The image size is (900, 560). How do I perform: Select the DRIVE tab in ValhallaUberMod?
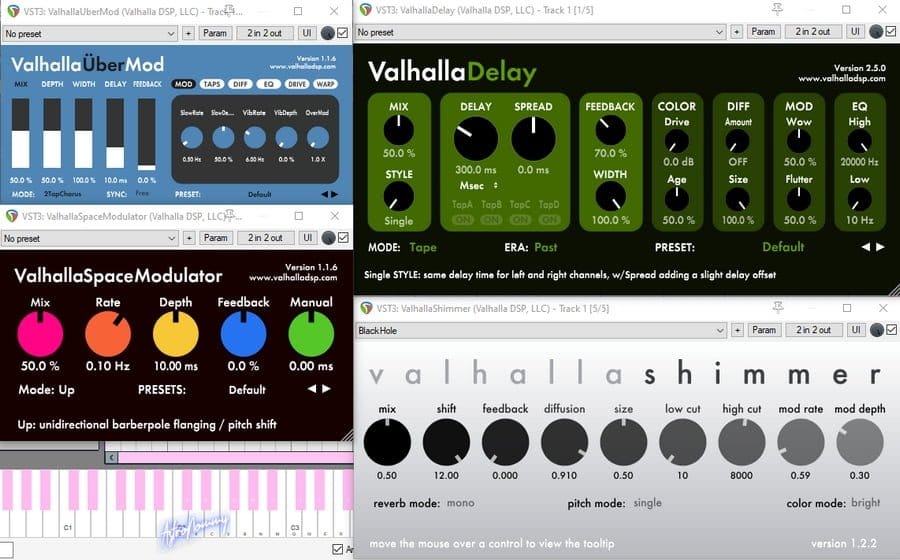297,84
